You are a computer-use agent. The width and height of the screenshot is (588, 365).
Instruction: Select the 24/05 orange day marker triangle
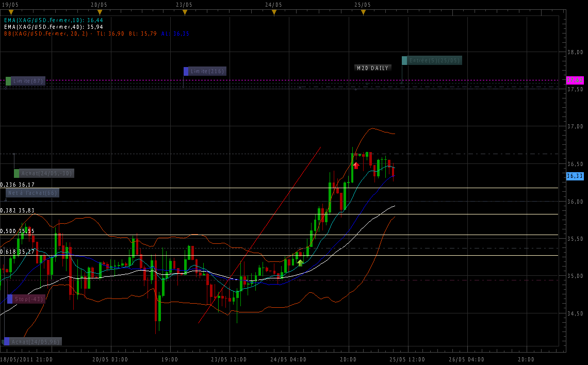pos(274,12)
